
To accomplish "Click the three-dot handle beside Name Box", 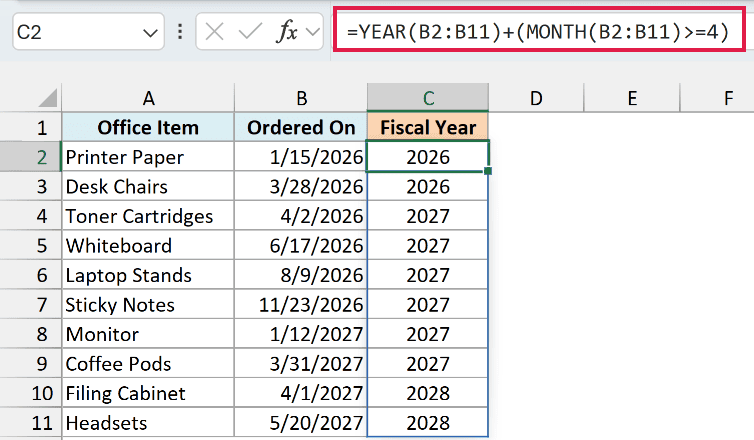I will pyautogui.click(x=180, y=32).
